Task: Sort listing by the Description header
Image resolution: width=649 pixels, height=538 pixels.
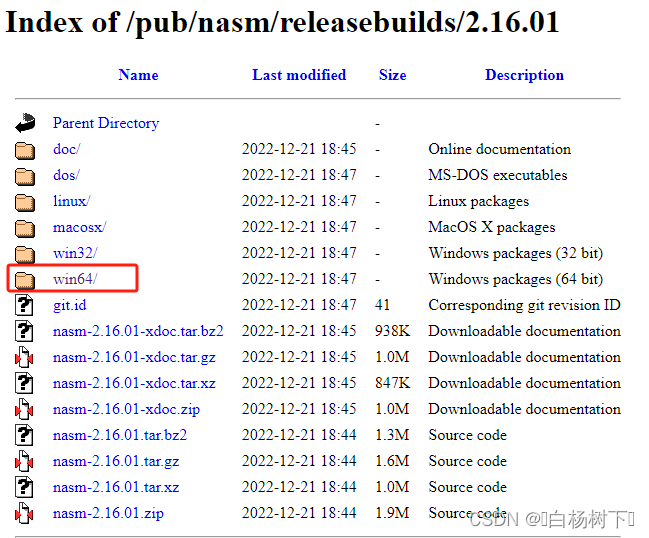Action: point(524,75)
